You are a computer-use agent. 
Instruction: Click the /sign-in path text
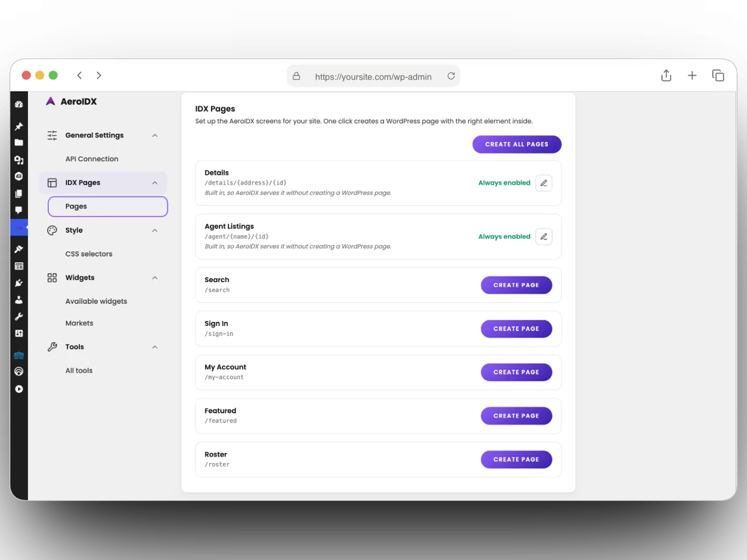pos(219,334)
